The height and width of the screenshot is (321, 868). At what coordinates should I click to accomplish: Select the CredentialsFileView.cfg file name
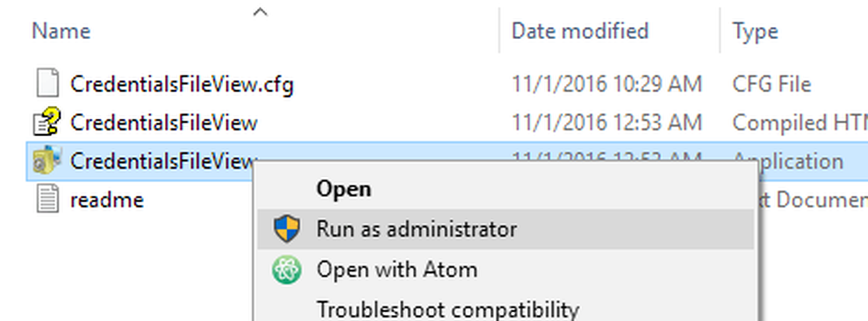(x=182, y=85)
